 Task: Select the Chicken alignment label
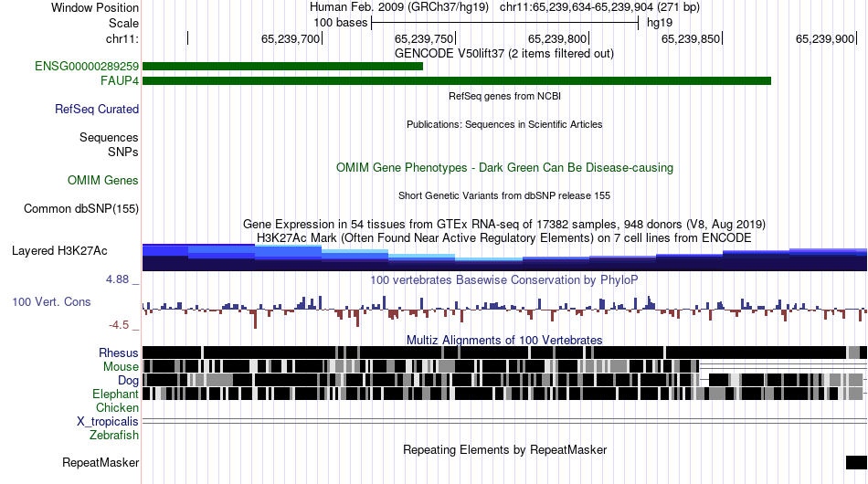[x=117, y=407]
